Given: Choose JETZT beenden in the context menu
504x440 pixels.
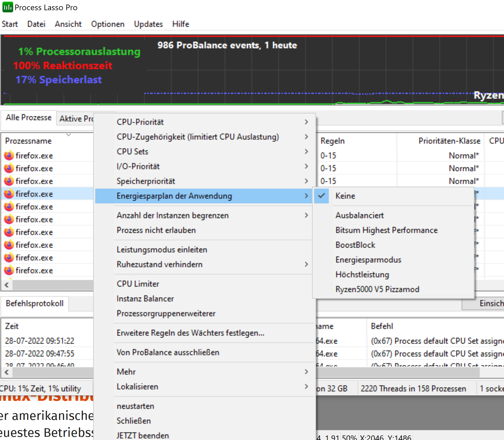Looking at the screenshot, I should (204, 435).
